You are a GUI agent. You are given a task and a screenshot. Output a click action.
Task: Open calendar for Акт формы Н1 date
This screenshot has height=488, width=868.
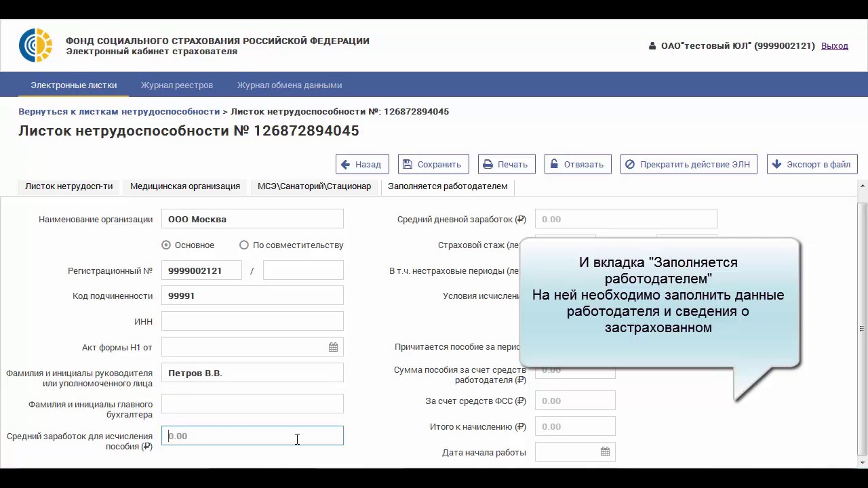click(333, 347)
